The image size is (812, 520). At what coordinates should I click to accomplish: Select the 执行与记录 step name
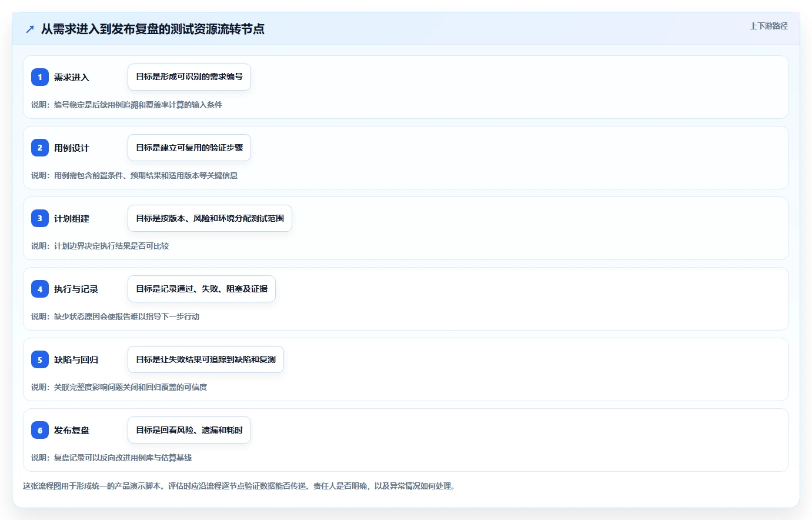[x=76, y=289]
